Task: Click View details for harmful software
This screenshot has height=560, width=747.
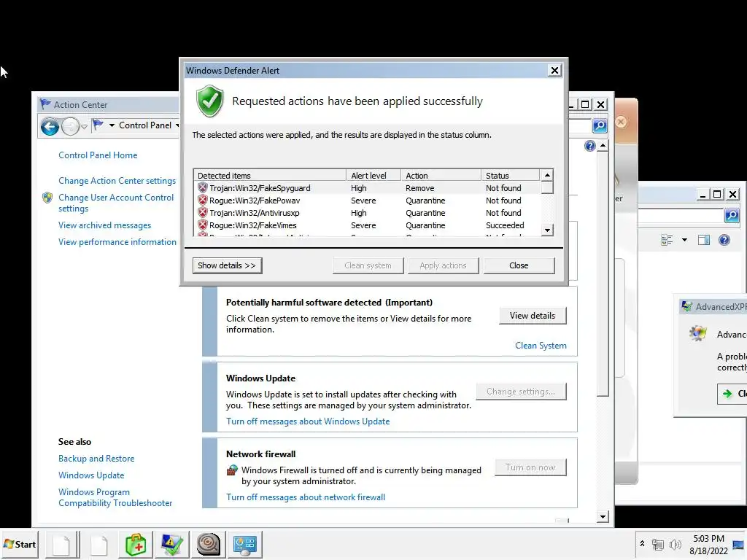Action: (x=533, y=316)
